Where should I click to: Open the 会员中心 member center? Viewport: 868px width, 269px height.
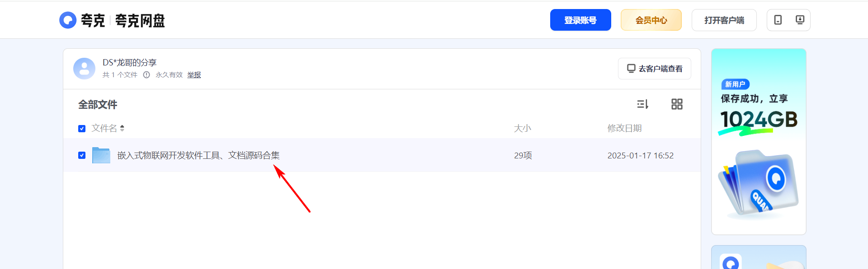[x=651, y=20]
